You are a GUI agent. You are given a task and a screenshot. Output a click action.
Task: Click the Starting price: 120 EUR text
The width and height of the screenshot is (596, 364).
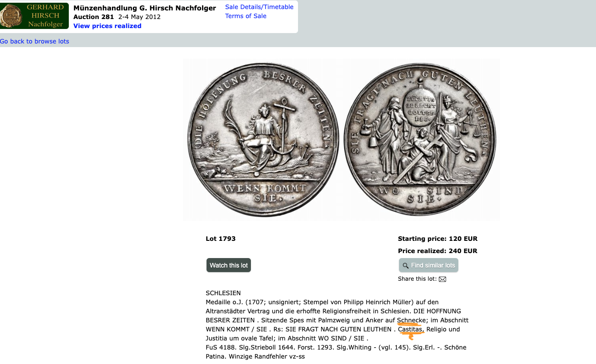tap(437, 239)
